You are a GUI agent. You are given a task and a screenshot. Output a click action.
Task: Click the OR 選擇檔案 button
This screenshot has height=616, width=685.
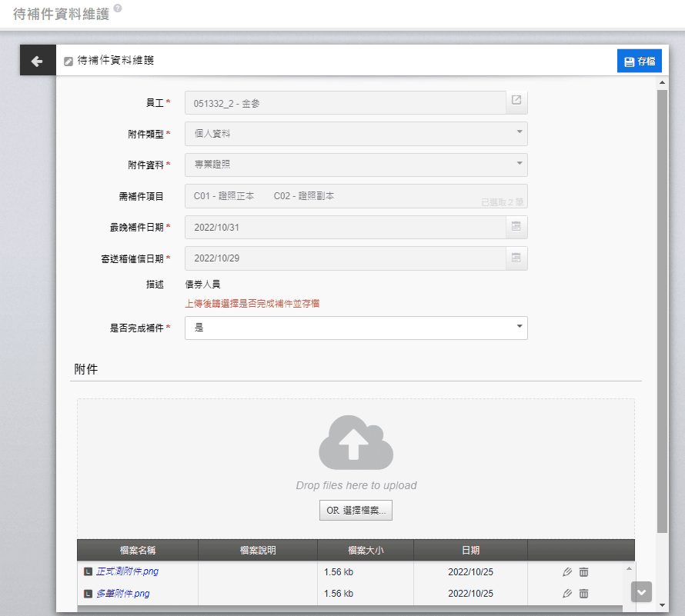(356, 511)
